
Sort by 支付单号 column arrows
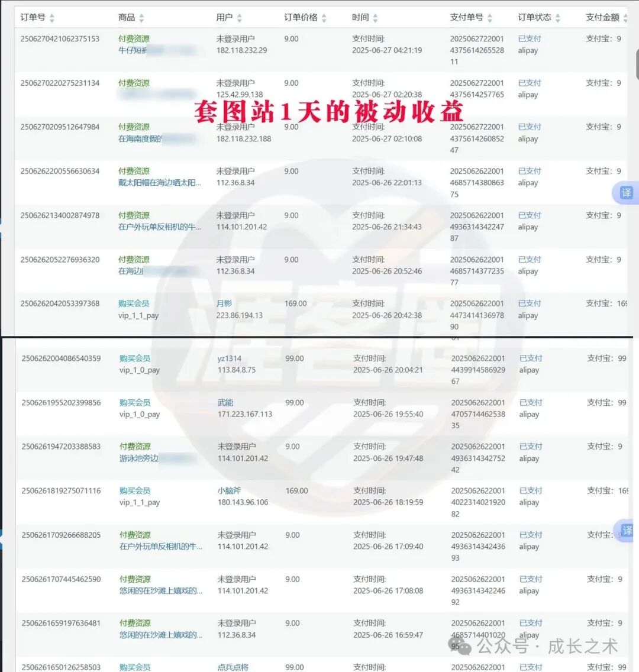489,18
